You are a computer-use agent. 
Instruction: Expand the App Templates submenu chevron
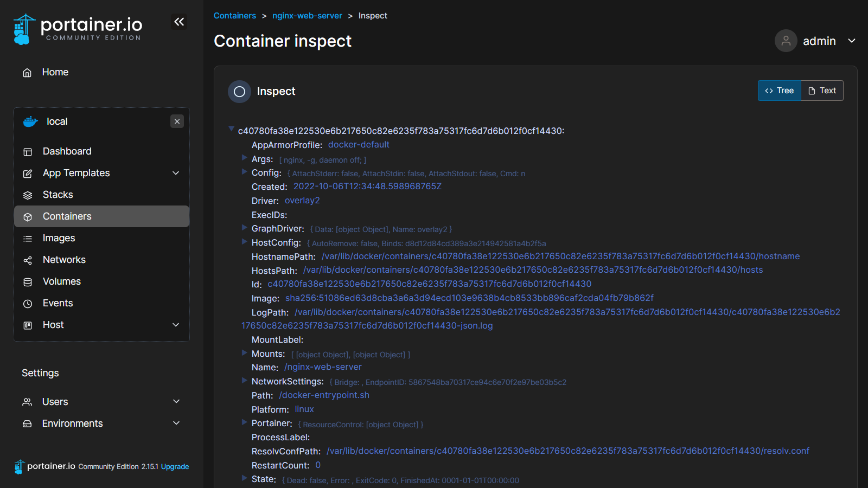tap(176, 173)
